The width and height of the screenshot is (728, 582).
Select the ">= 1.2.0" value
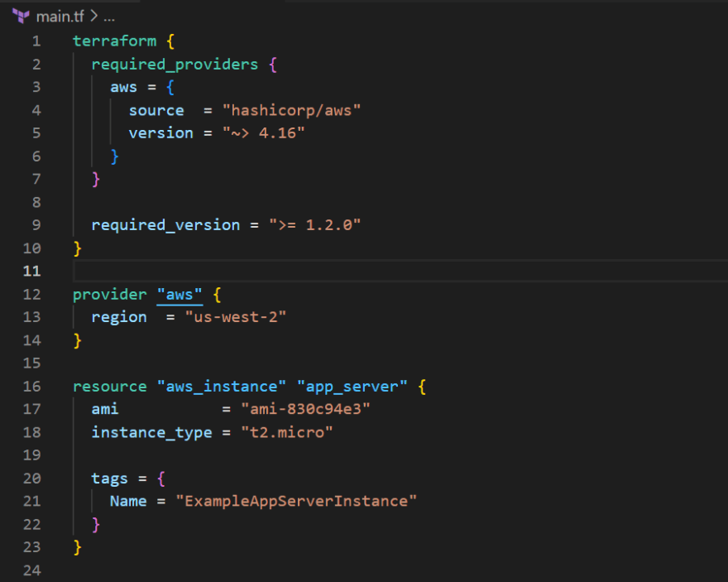(315, 225)
